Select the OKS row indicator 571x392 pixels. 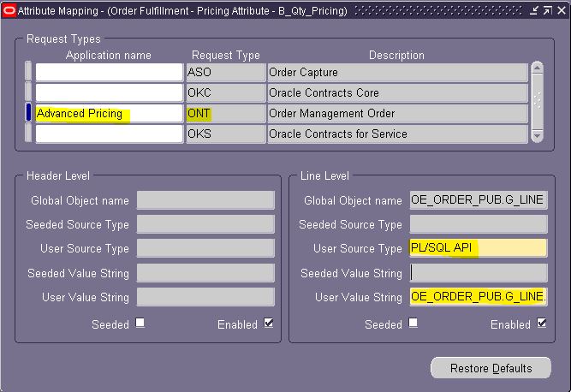click(x=28, y=134)
